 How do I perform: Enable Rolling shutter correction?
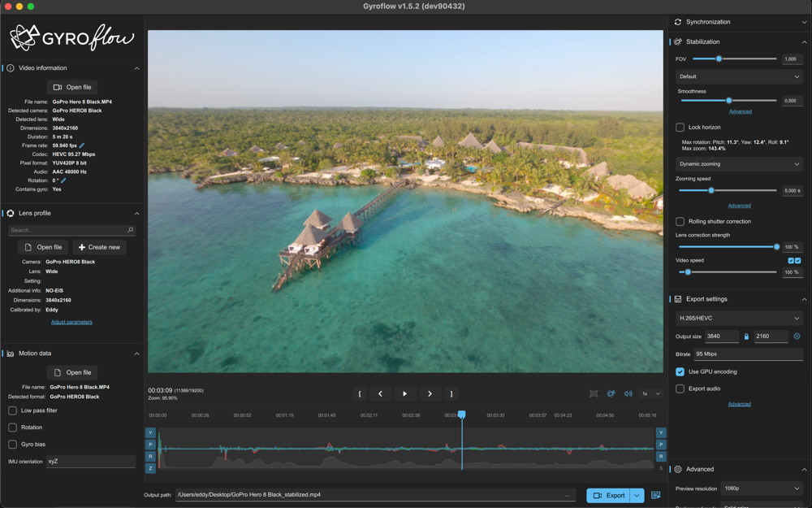click(680, 221)
